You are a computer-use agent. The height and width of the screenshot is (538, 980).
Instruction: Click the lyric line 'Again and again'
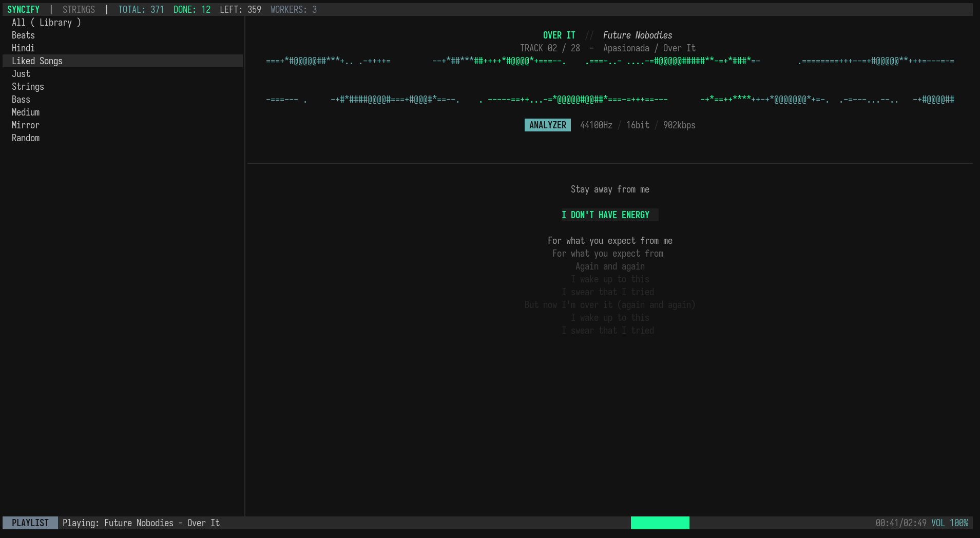(x=610, y=266)
